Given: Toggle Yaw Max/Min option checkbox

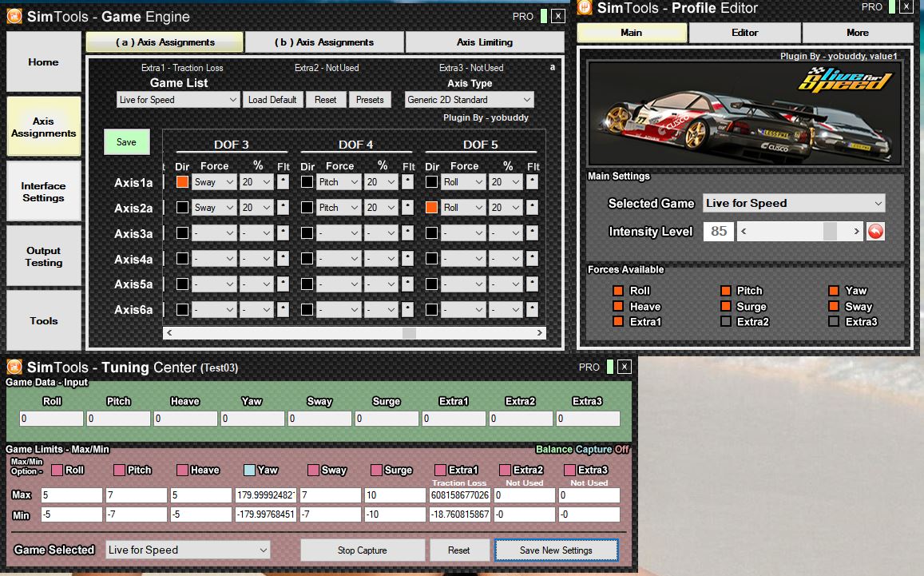Looking at the screenshot, I should coord(249,470).
